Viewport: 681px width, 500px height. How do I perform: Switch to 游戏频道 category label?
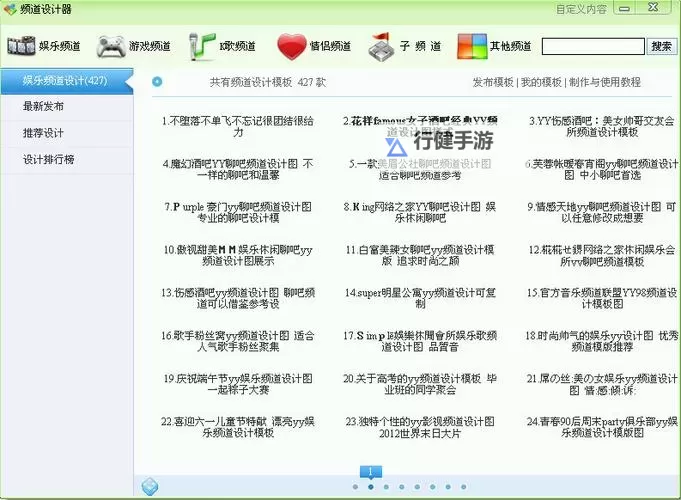tap(149, 46)
